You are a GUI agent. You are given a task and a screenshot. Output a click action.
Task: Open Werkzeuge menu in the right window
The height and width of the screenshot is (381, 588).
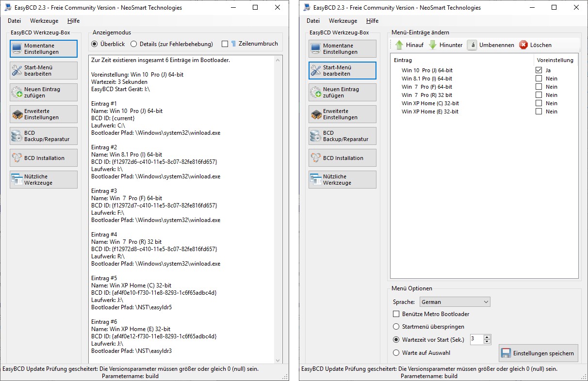(343, 21)
